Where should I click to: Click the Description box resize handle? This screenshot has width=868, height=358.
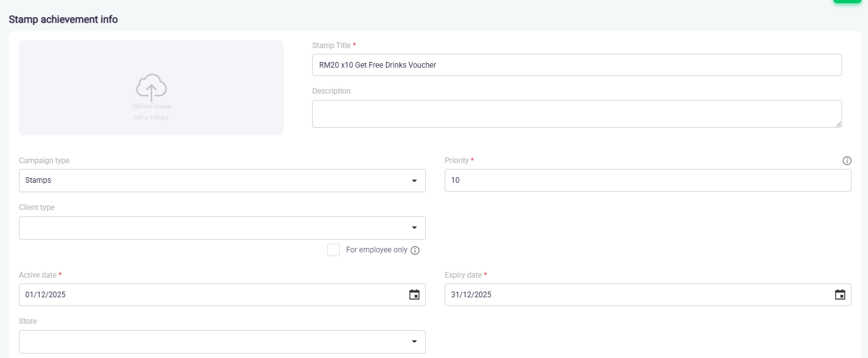tap(838, 124)
